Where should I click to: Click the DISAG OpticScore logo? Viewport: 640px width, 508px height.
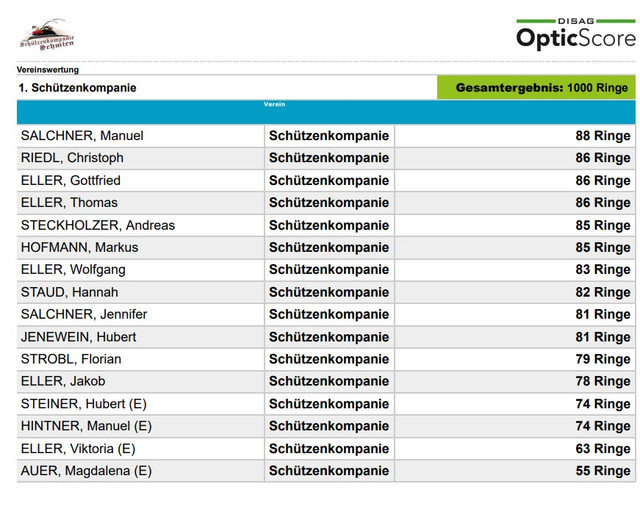pos(576,34)
